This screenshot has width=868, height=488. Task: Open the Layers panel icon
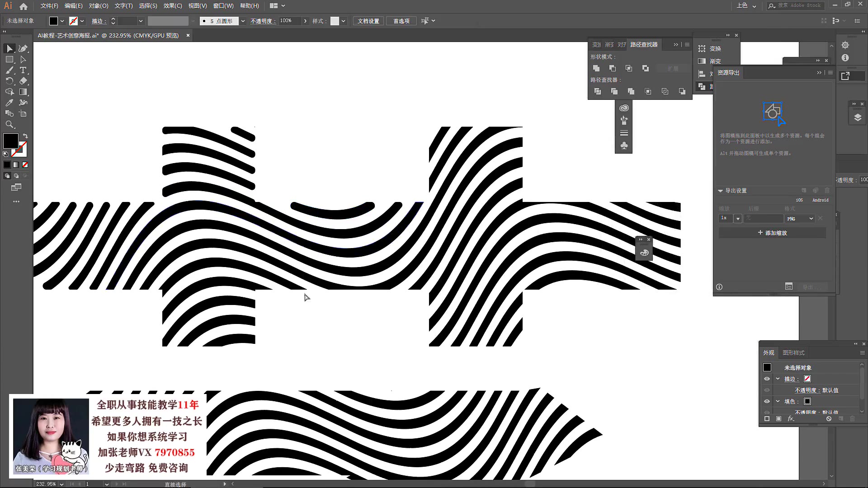(x=858, y=117)
